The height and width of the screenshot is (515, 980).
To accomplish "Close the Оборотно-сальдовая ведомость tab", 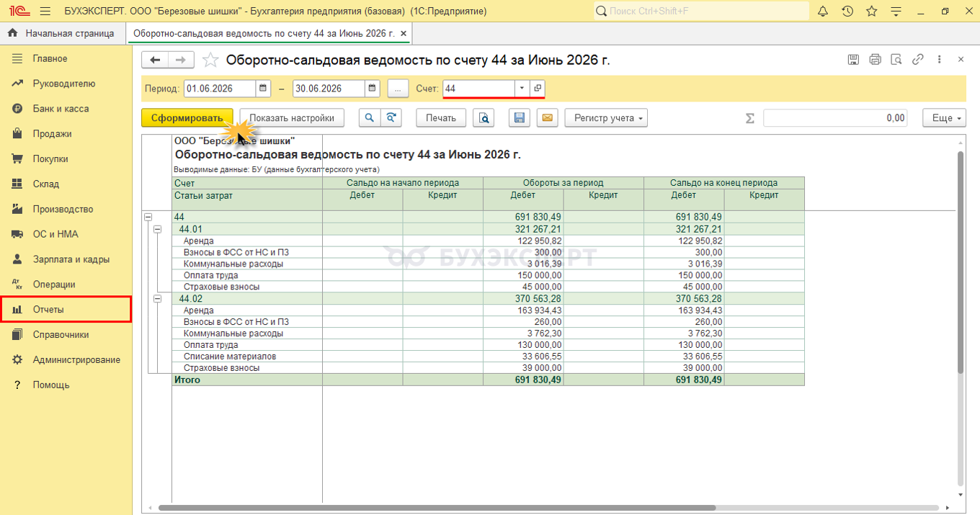I will point(404,33).
